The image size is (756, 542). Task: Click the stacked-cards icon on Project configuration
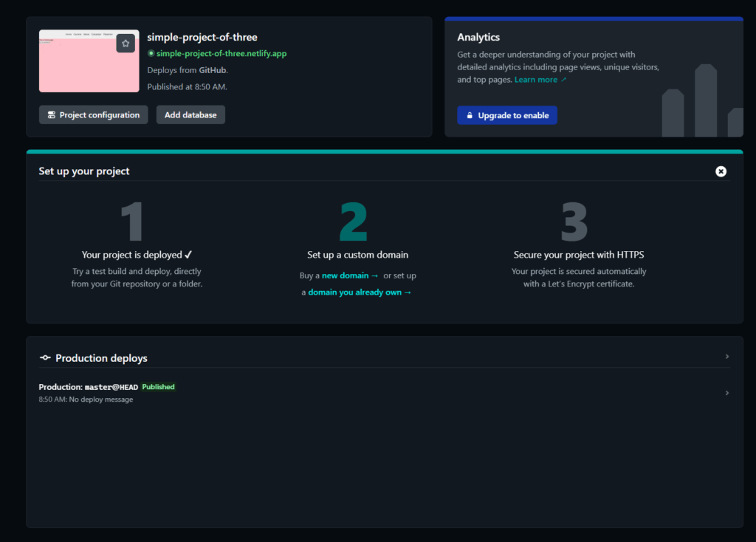point(51,114)
